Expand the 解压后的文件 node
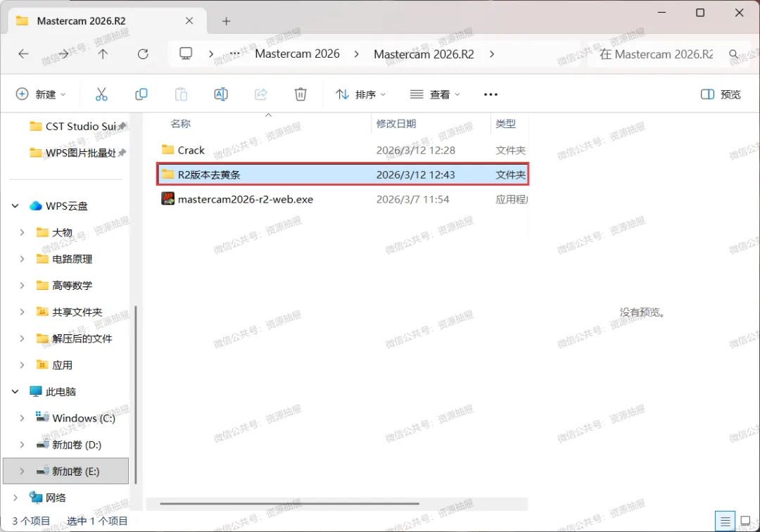Viewport: 760px width, 532px height. point(22,338)
